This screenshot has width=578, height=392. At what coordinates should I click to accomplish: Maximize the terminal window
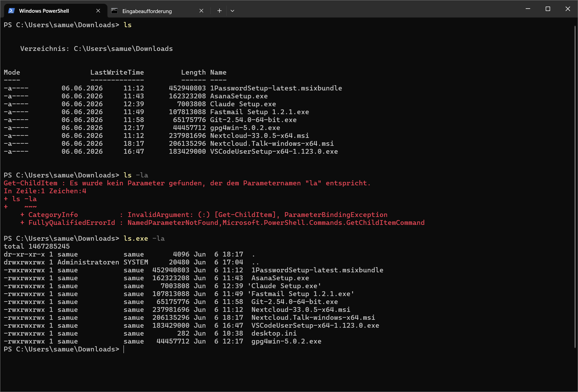[x=548, y=9]
